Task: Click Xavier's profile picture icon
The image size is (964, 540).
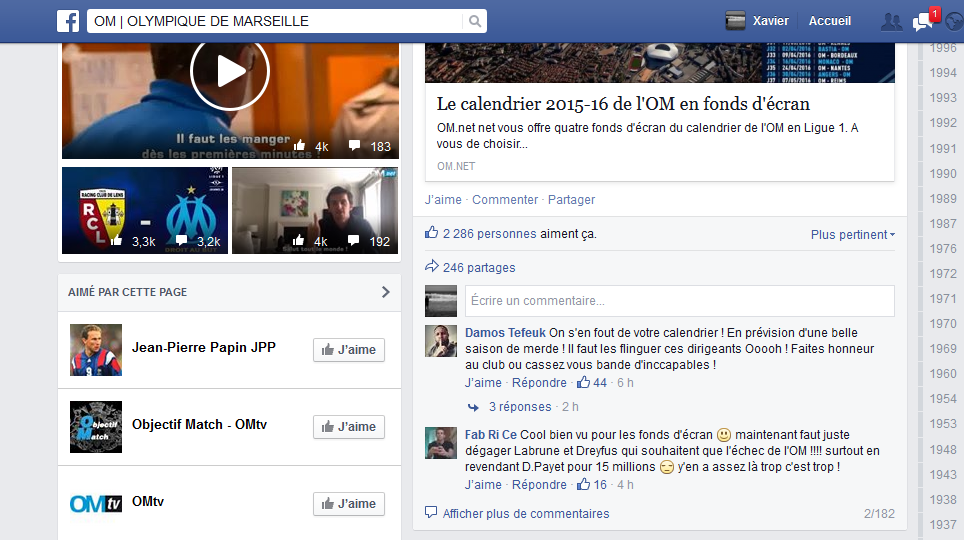Action: (x=736, y=21)
